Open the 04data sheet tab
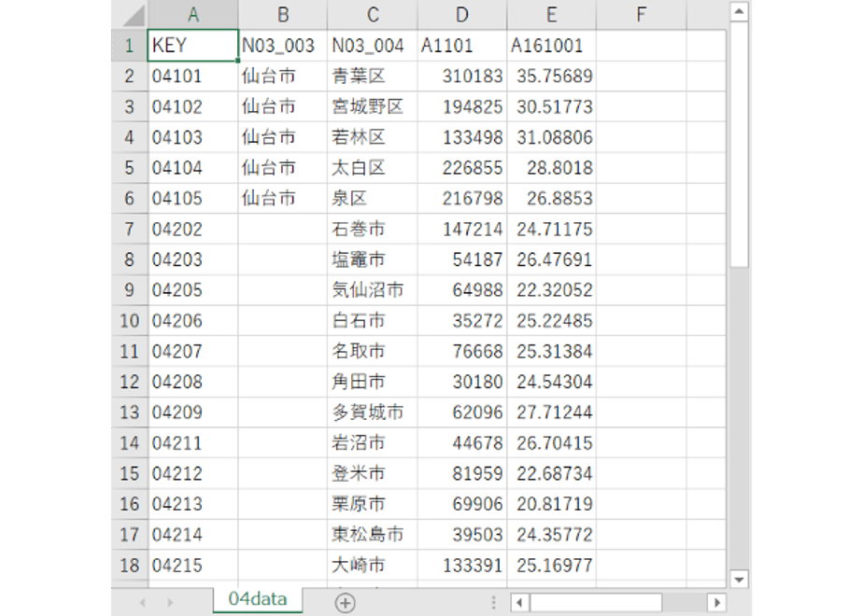The width and height of the screenshot is (863, 616). [258, 599]
